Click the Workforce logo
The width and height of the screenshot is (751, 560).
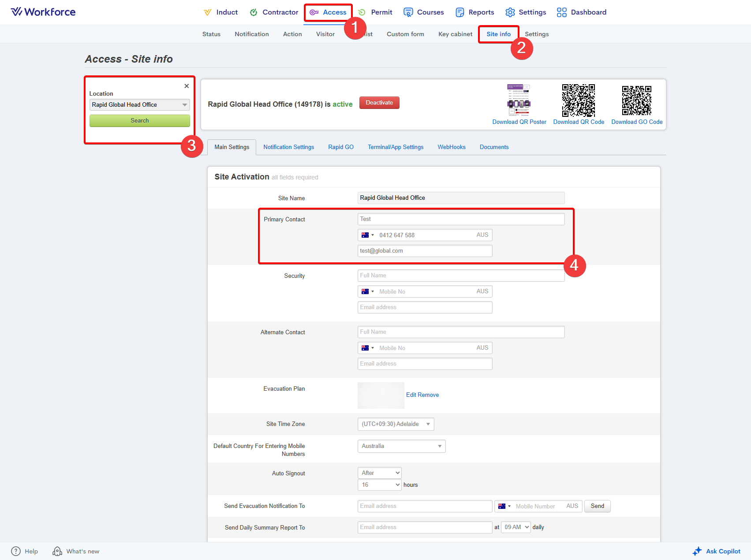coord(43,12)
